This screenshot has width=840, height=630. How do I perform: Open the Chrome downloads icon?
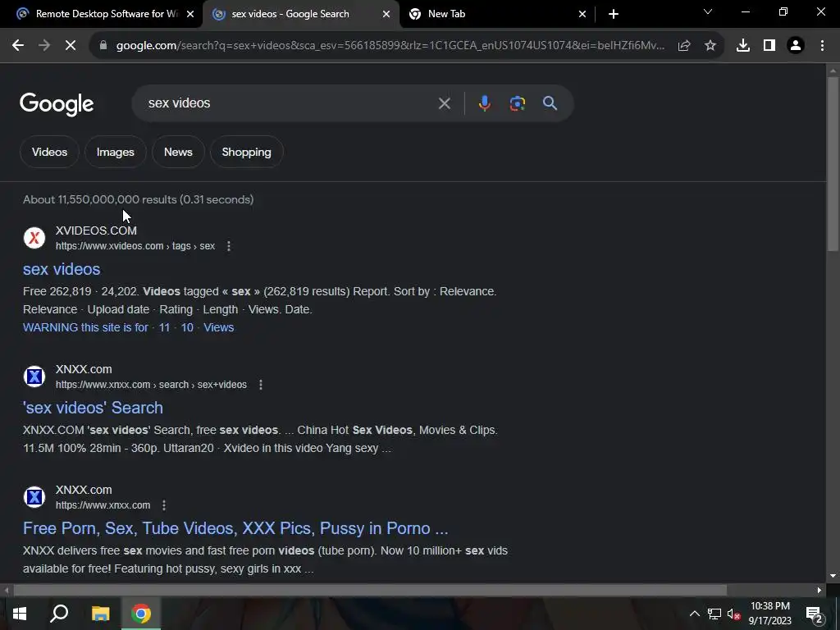coord(743,46)
